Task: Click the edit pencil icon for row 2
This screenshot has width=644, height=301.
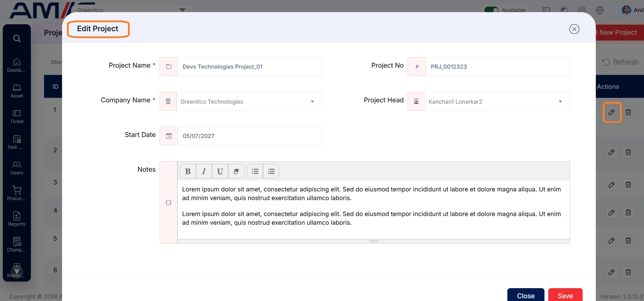Action: click(612, 152)
